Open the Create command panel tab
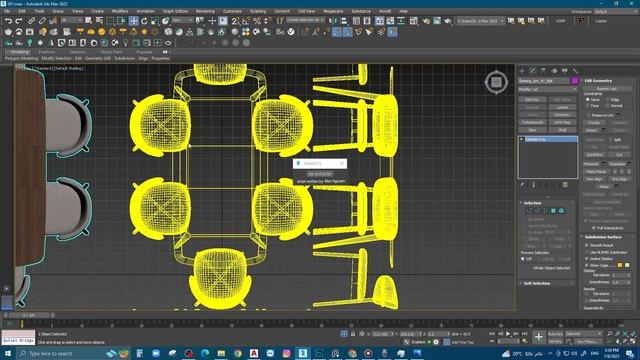Image resolution: width=640 pixels, height=360 pixels. pyautogui.click(x=522, y=71)
